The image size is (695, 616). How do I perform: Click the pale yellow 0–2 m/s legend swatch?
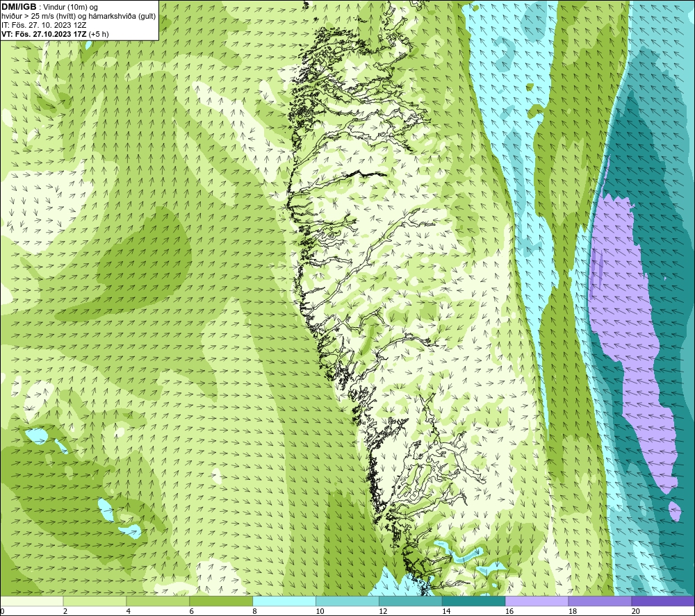click(31, 601)
